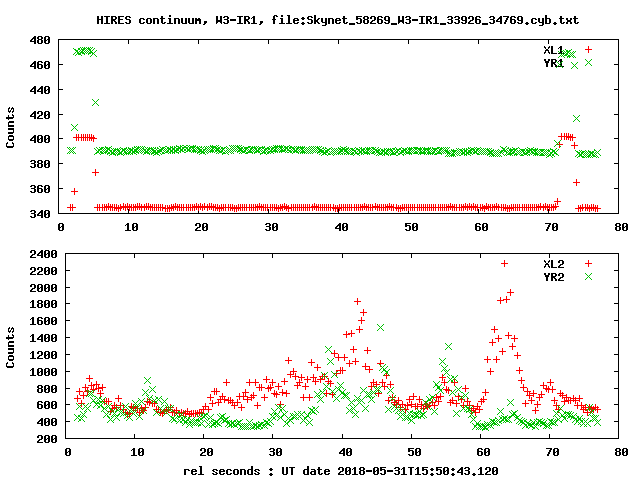The image size is (640, 480).
Task: Click the 400 y-axis tick on upper plot
Action: [x=40, y=139]
